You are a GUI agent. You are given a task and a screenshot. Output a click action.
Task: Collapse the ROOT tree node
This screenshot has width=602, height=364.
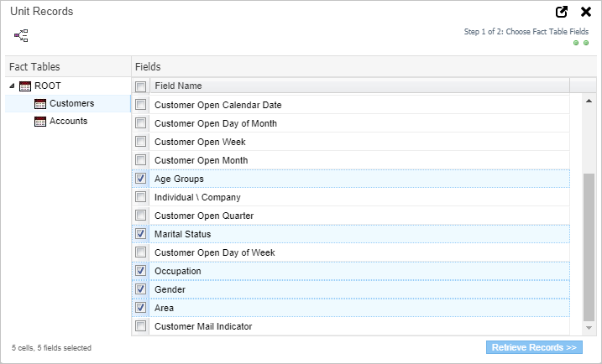tap(12, 86)
